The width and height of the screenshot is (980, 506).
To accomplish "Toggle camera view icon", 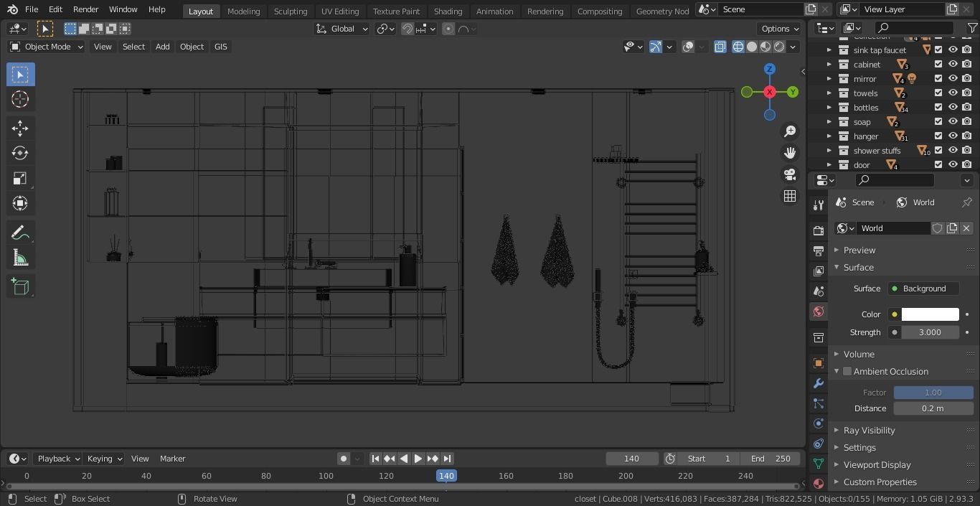I will point(790,174).
